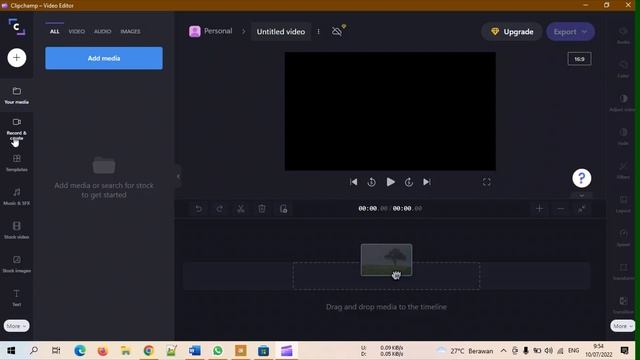Rewind five seconds

pos(371,182)
